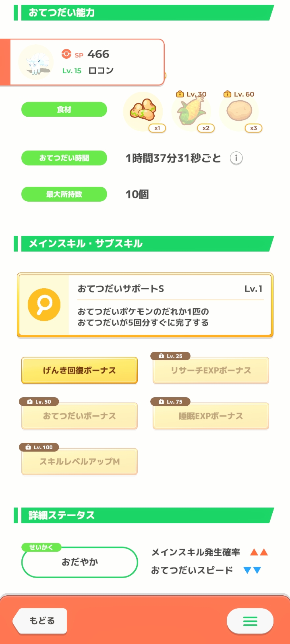
Task: Tap the soybean ingredient icon
Action: (143, 111)
